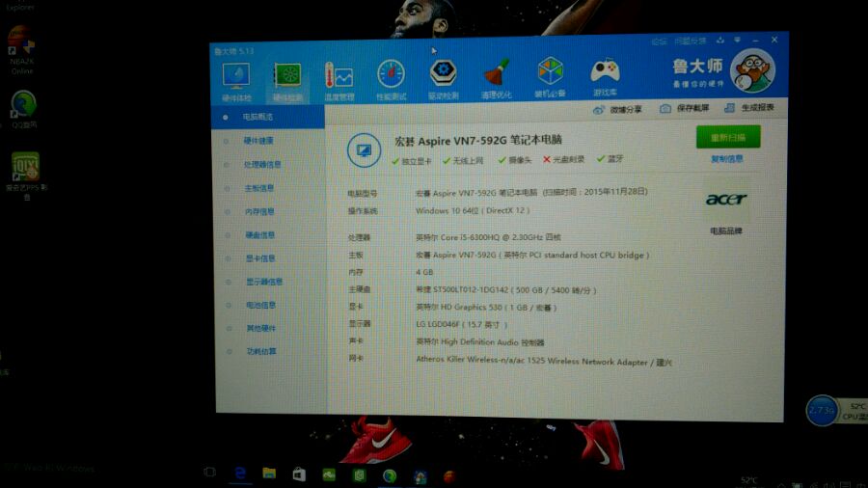Select 电脑概览 in the sidebar

[268, 117]
